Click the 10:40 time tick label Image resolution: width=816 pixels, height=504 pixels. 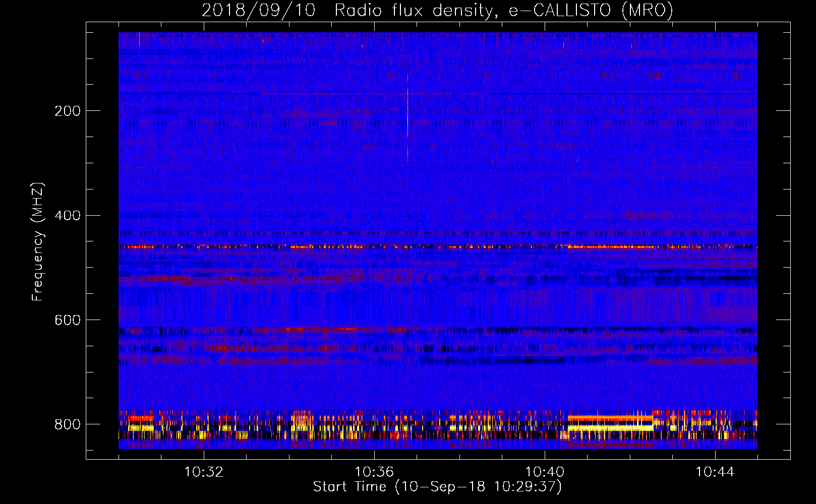(545, 472)
